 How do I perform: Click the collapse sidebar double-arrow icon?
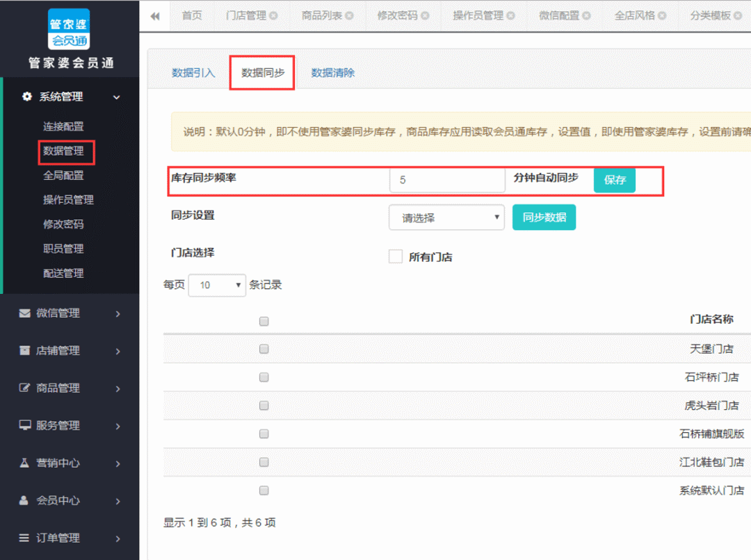155,16
